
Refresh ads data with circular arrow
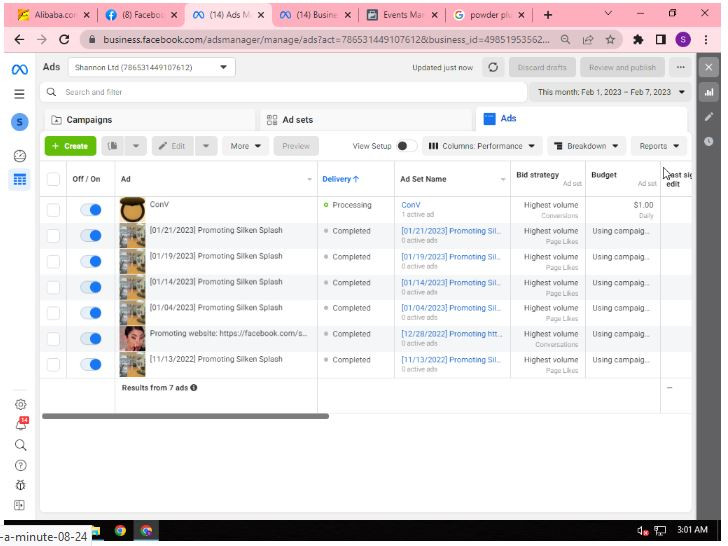tap(493, 68)
